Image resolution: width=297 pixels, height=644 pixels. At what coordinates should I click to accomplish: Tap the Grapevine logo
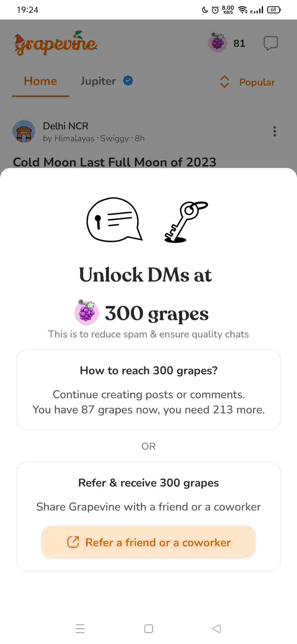pos(56,43)
